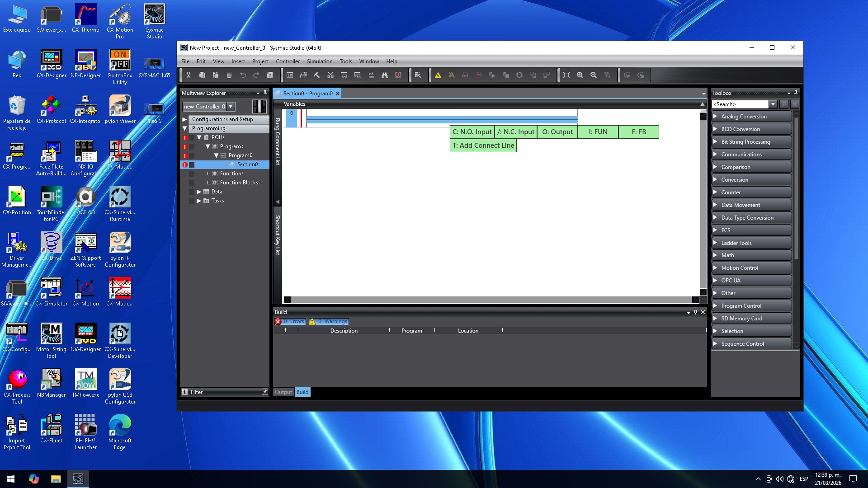Open CX-Designer desktop shortcut

click(51, 64)
